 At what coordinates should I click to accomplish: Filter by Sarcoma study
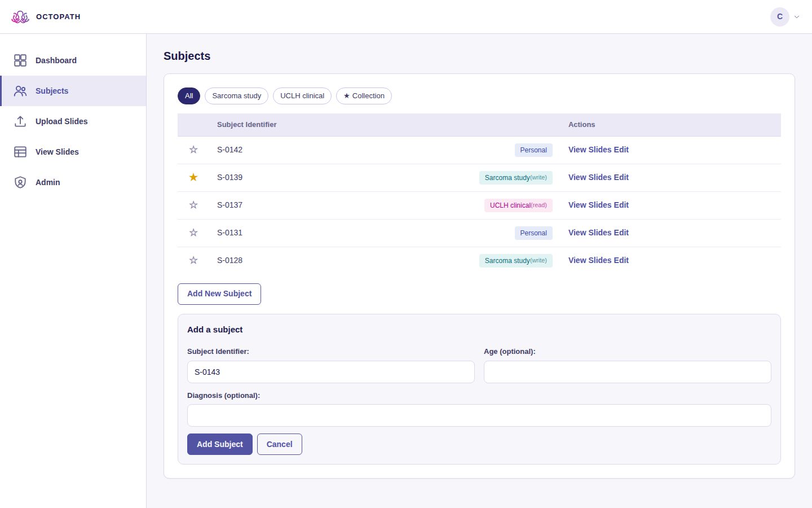(237, 96)
